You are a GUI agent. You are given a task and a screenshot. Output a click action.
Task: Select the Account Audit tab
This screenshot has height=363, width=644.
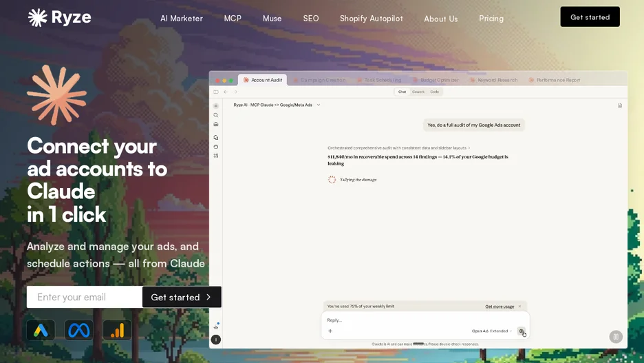(x=262, y=80)
